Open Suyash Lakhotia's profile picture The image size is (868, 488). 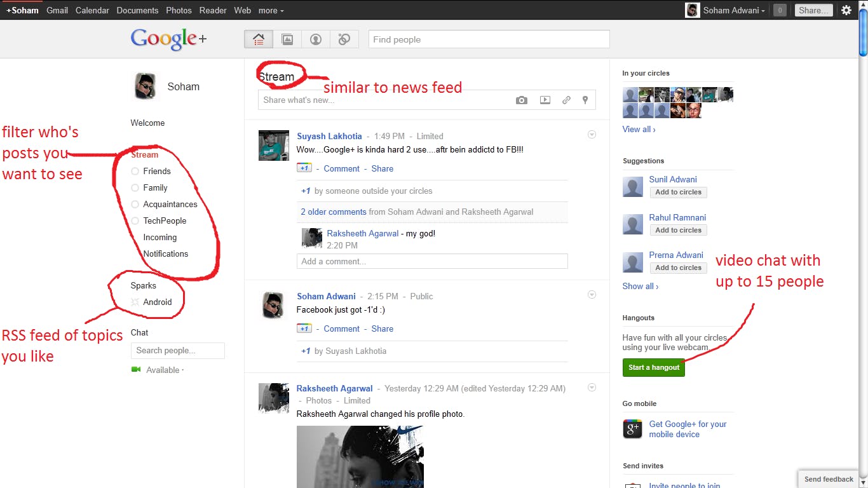point(274,146)
